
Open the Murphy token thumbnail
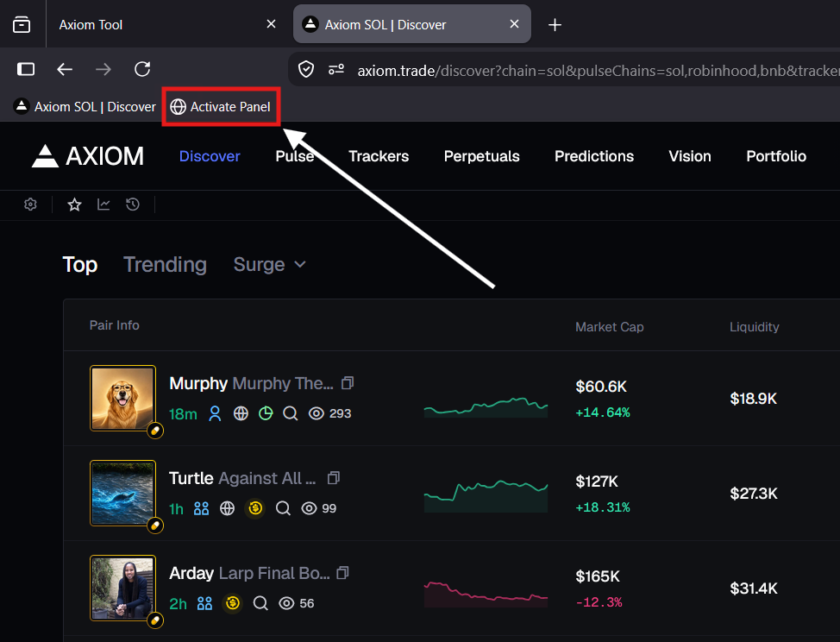(x=122, y=398)
